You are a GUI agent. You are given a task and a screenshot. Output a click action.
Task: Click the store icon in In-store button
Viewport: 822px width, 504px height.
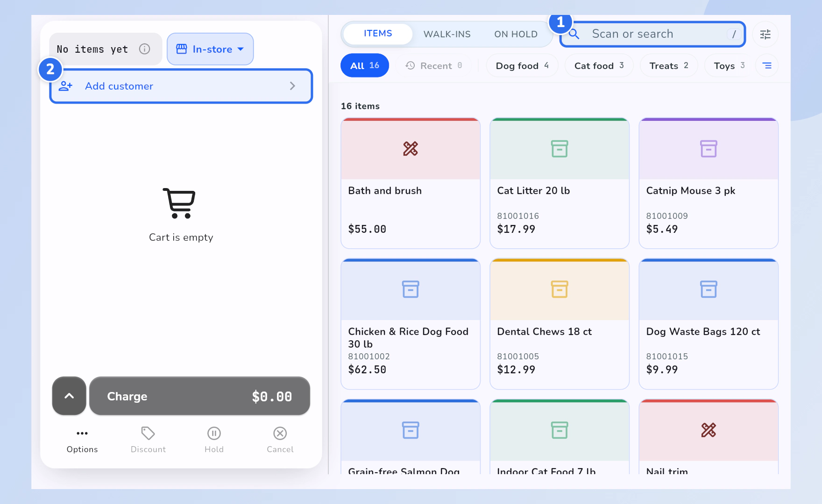(x=182, y=49)
